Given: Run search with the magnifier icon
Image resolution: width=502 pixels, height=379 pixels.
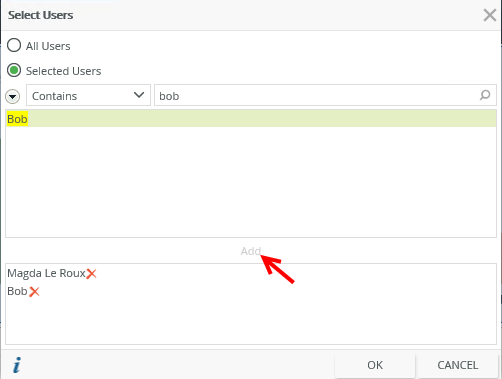Looking at the screenshot, I should (485, 95).
